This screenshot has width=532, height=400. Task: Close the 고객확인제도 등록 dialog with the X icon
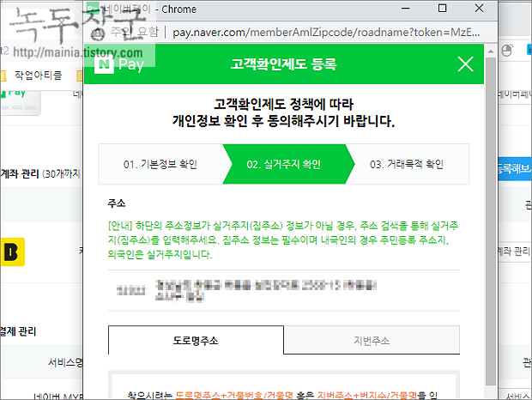coord(465,64)
